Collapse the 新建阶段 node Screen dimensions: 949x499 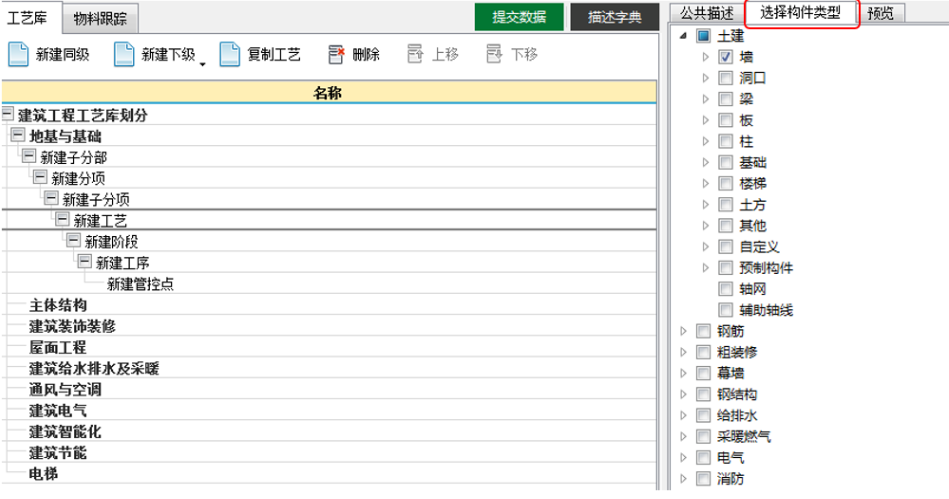coord(73,240)
